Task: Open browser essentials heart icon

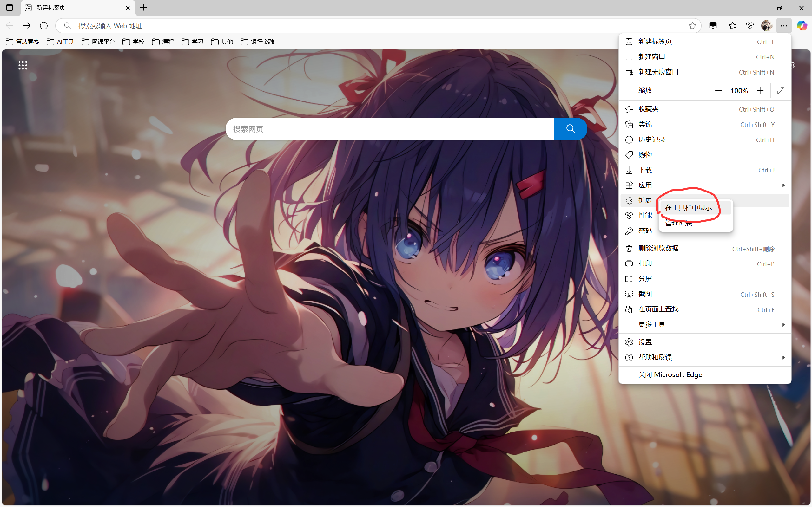Action: pyautogui.click(x=749, y=26)
